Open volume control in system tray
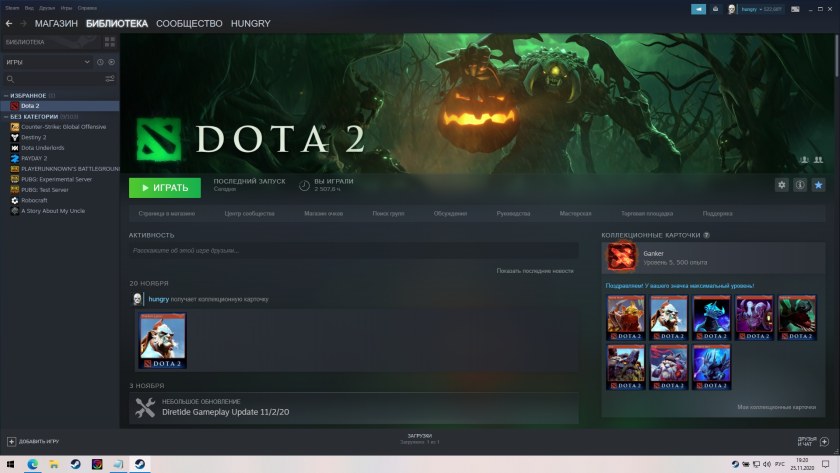The width and height of the screenshot is (840, 473). (767, 464)
